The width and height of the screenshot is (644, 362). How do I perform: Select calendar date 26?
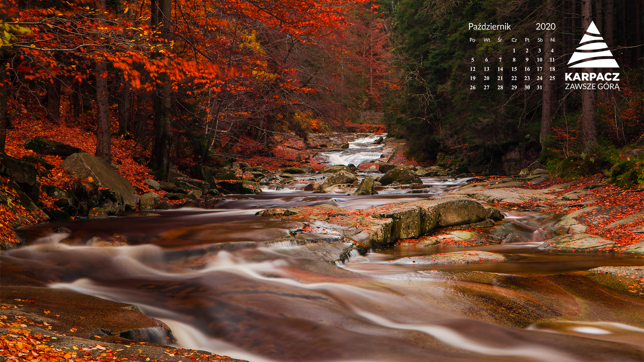[473, 87]
